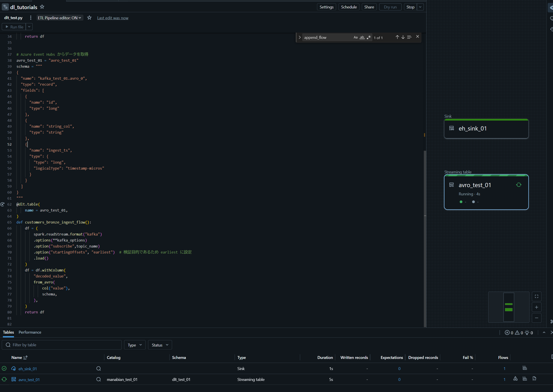
Task: Click the Schedule button
Action: click(349, 7)
